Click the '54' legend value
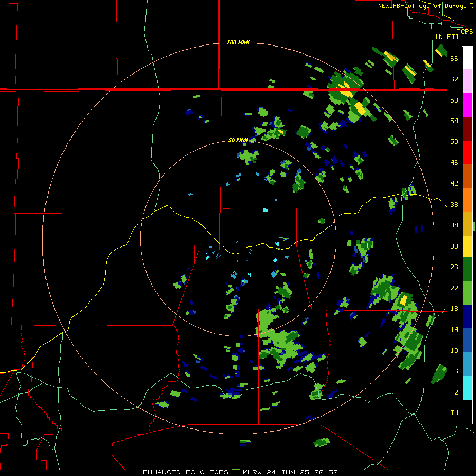 [454, 121]
